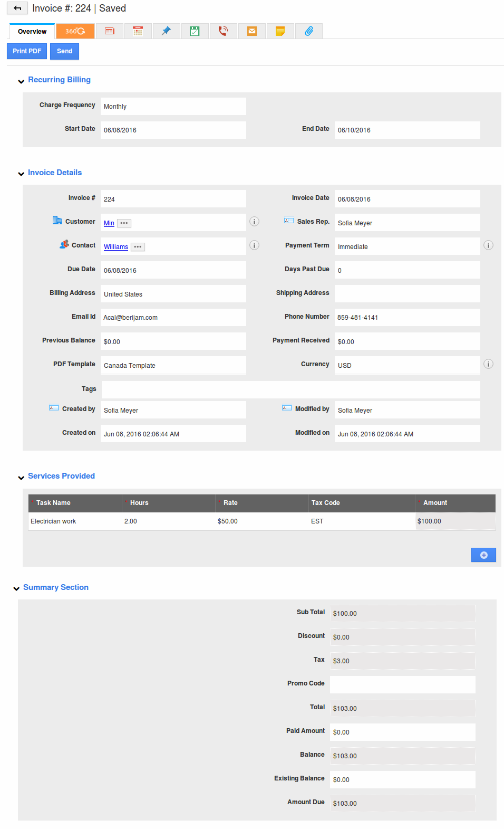Screen dimensions: 504x829
Task: Click the Existing Balance field
Action: pyautogui.click(x=403, y=779)
